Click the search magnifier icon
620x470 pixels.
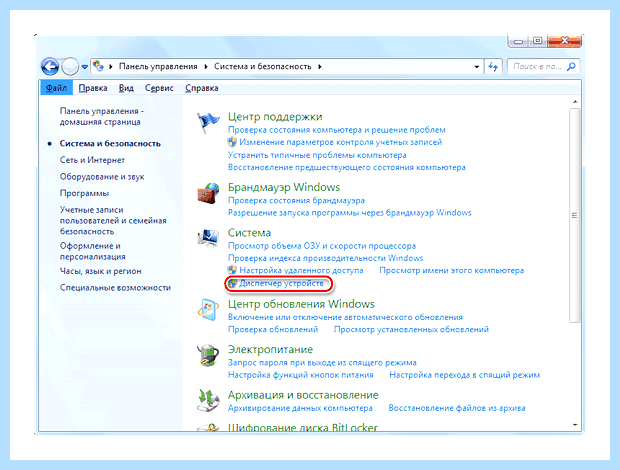571,66
